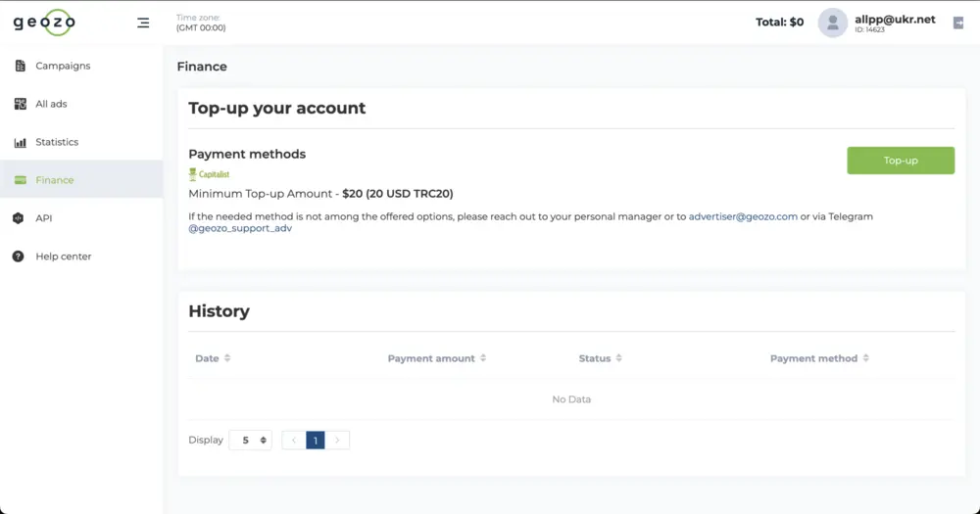The height and width of the screenshot is (514, 980).
Task: Collapse sidebar with hamburger menu icon
Action: pos(143,23)
